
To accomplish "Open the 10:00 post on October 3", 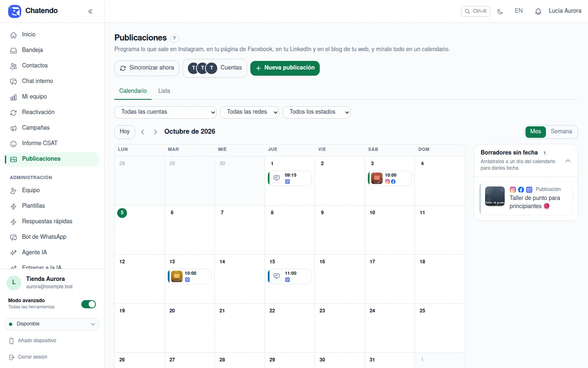I will pos(390,178).
